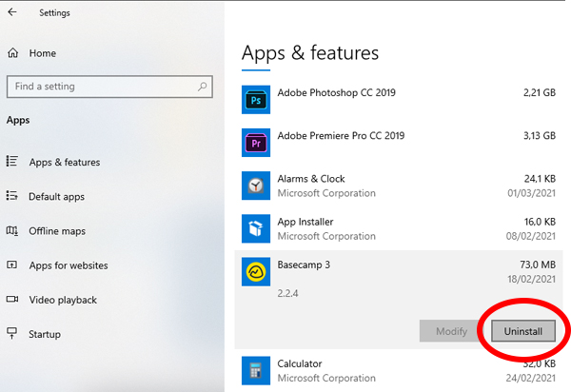Image resolution: width=571 pixels, height=392 pixels.
Task: Click the Alarms & Clock app icon
Action: point(256,186)
